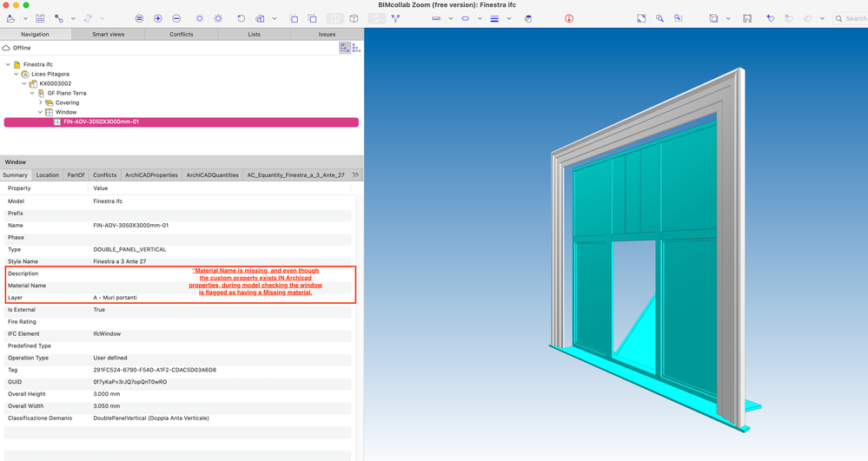This screenshot has width=868, height=461.
Task: Select the Navigation tab
Action: tap(36, 35)
